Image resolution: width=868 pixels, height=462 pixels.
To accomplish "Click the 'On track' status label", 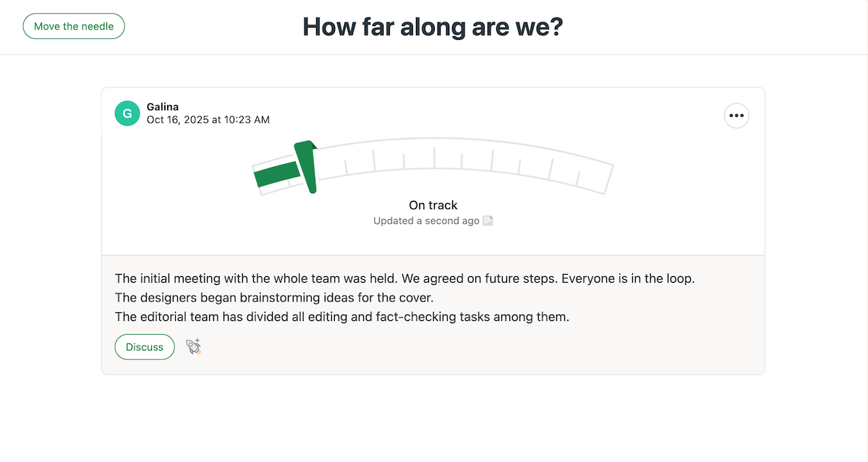I will [433, 205].
